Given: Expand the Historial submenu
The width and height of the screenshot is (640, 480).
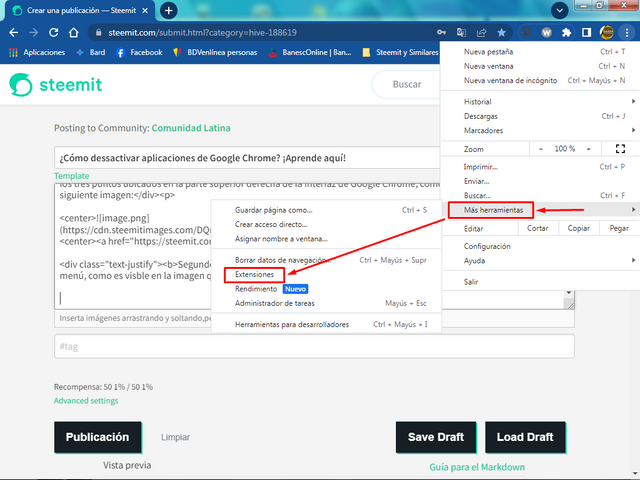Looking at the screenshot, I should pos(540,102).
